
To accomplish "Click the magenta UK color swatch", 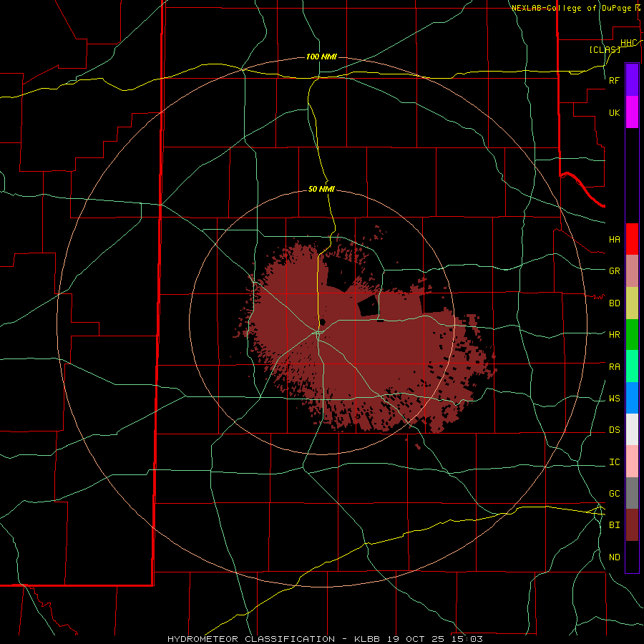I will pos(632,112).
